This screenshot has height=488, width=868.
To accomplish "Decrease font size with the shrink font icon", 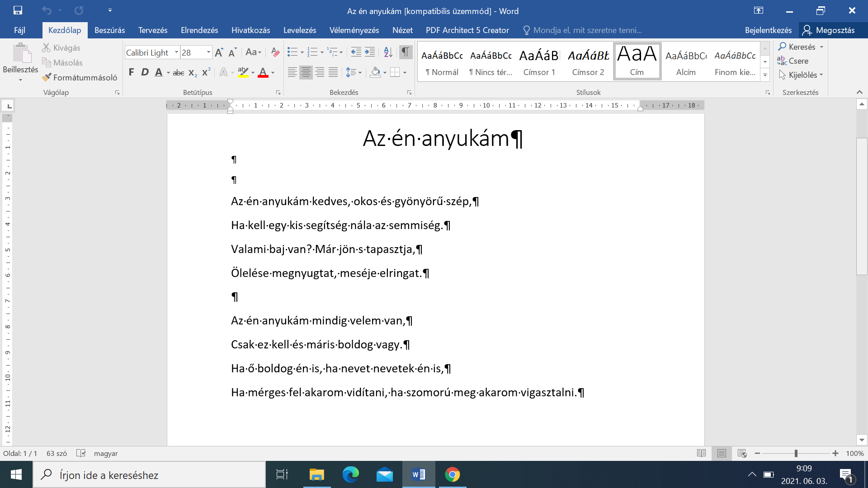I will tap(232, 52).
